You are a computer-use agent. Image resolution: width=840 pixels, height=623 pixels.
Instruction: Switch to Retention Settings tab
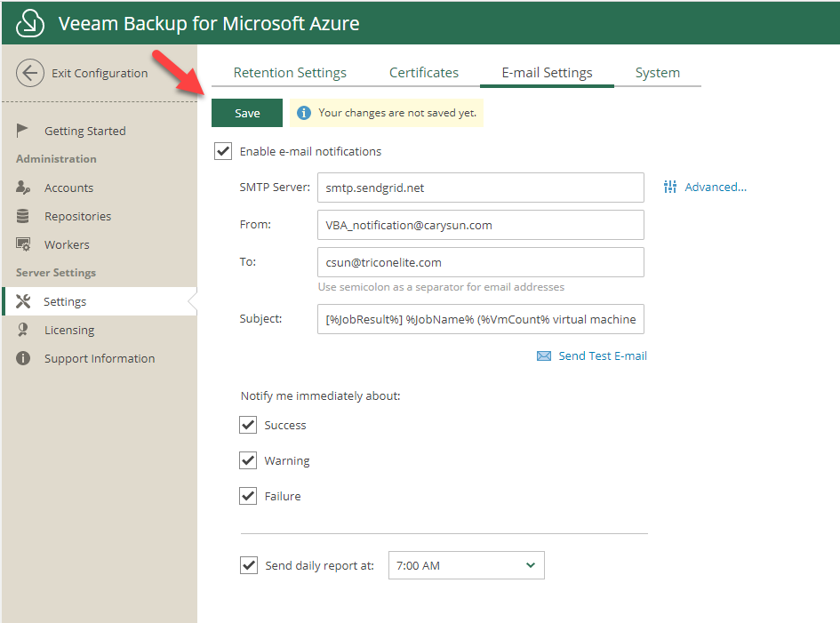click(290, 72)
